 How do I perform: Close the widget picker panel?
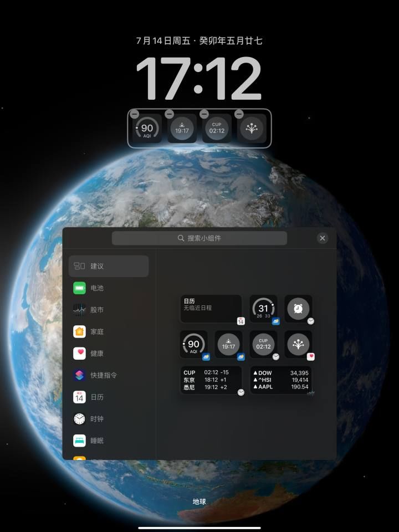(x=323, y=238)
